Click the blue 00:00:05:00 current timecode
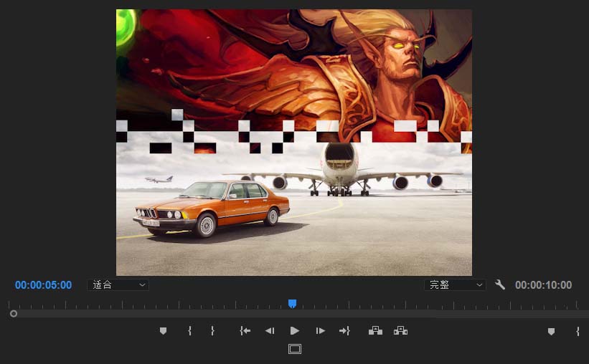589x364 pixels. coord(43,285)
